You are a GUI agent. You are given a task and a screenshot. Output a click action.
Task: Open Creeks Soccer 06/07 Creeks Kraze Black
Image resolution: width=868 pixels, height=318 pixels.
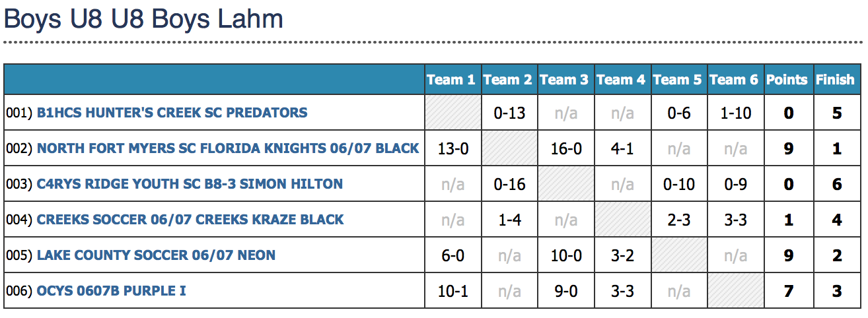pos(190,220)
